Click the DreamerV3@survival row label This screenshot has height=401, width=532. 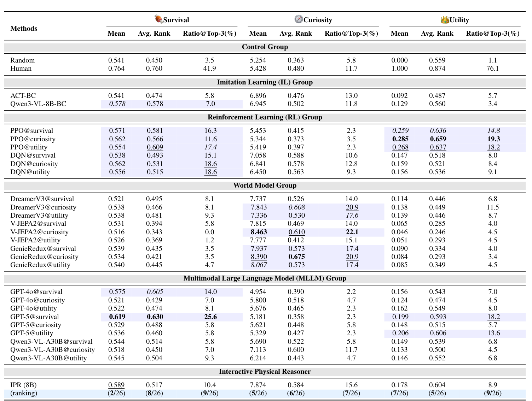[x=42, y=199]
